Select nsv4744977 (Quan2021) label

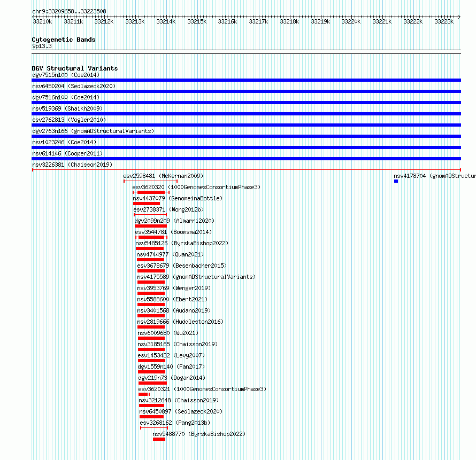click(170, 254)
